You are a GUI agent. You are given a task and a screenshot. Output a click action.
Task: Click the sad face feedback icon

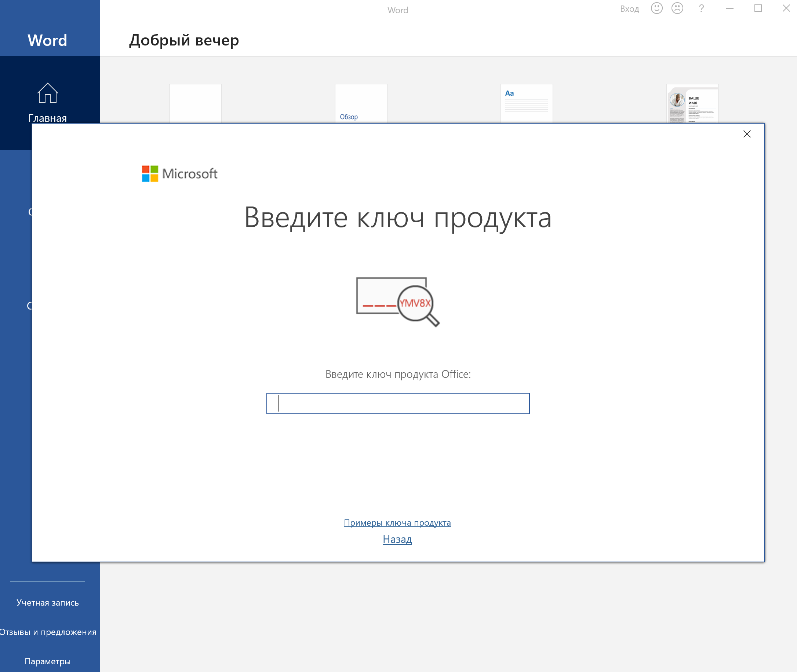[x=677, y=8]
